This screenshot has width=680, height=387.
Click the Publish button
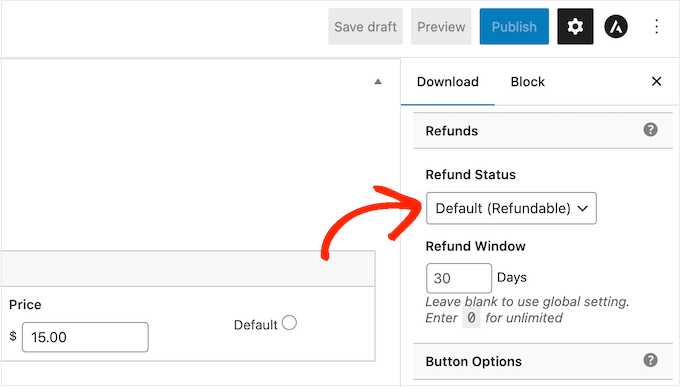(514, 26)
